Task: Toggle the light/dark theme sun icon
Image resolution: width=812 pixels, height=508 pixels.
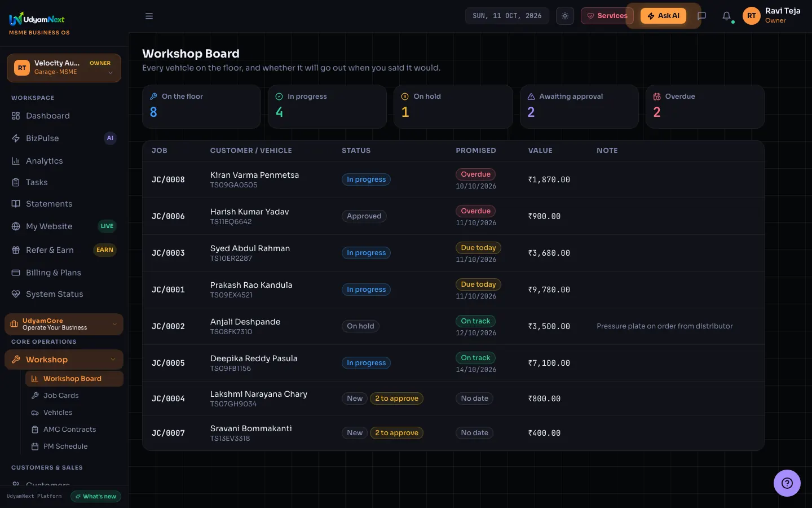Action: point(565,16)
